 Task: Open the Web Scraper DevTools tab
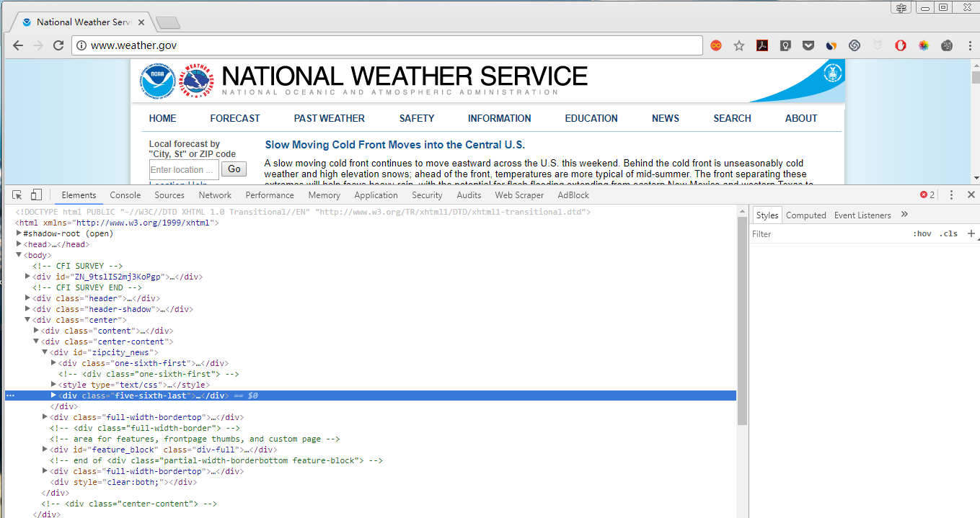(519, 195)
